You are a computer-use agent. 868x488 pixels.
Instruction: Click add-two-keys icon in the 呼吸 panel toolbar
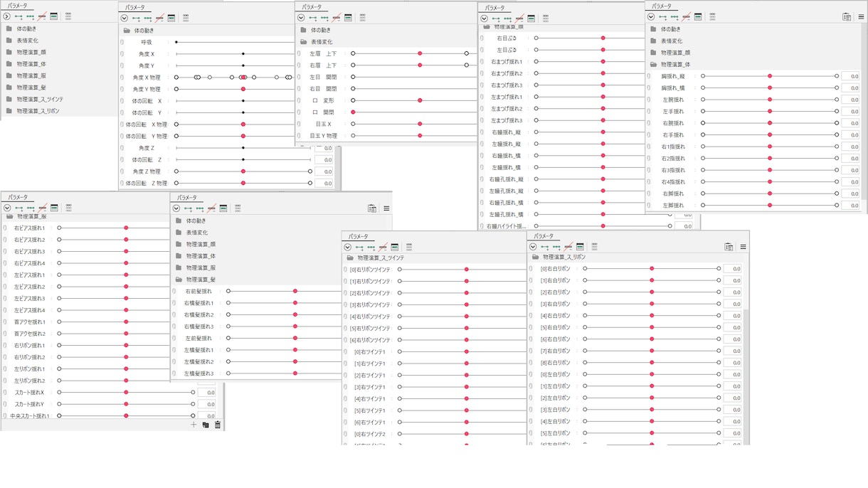(x=136, y=18)
